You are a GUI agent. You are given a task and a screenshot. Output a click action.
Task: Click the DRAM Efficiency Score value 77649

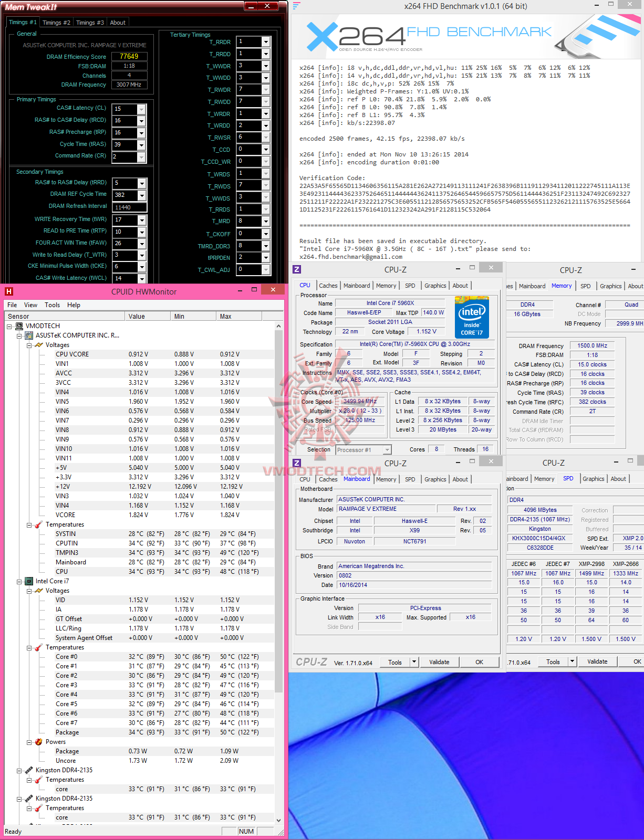129,56
